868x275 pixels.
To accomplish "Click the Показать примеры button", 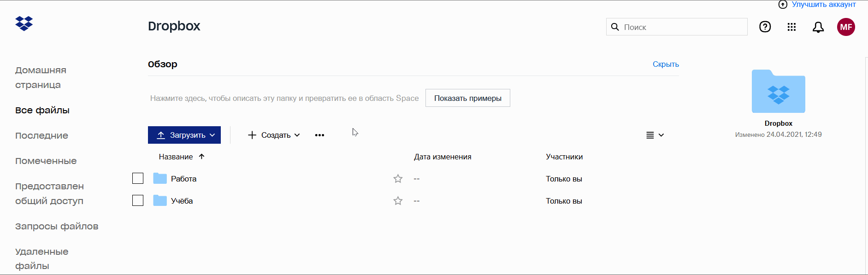I will point(467,98).
